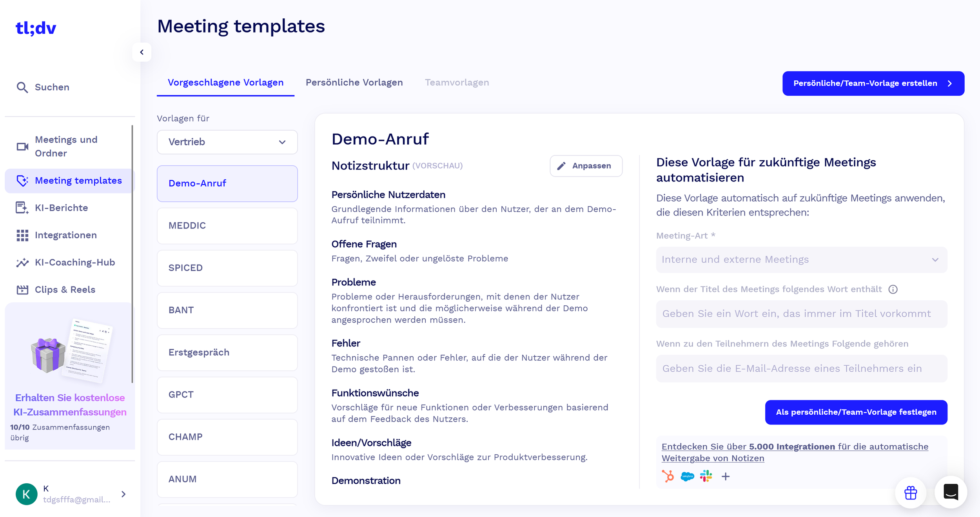The image size is (980, 517).
Task: Open Clips & Reels in sidebar
Action: coord(65,290)
